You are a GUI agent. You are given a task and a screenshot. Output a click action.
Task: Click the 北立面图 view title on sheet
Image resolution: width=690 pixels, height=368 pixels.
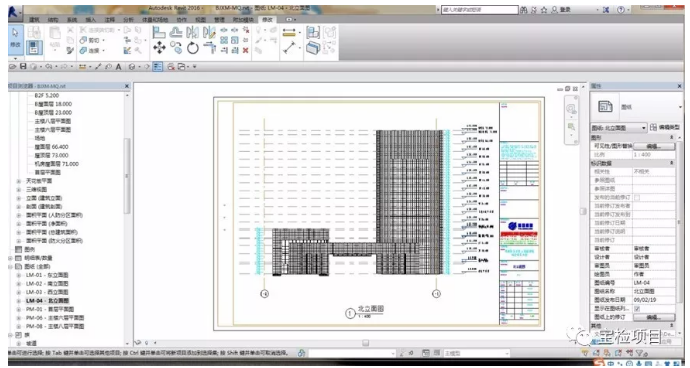coord(371,309)
